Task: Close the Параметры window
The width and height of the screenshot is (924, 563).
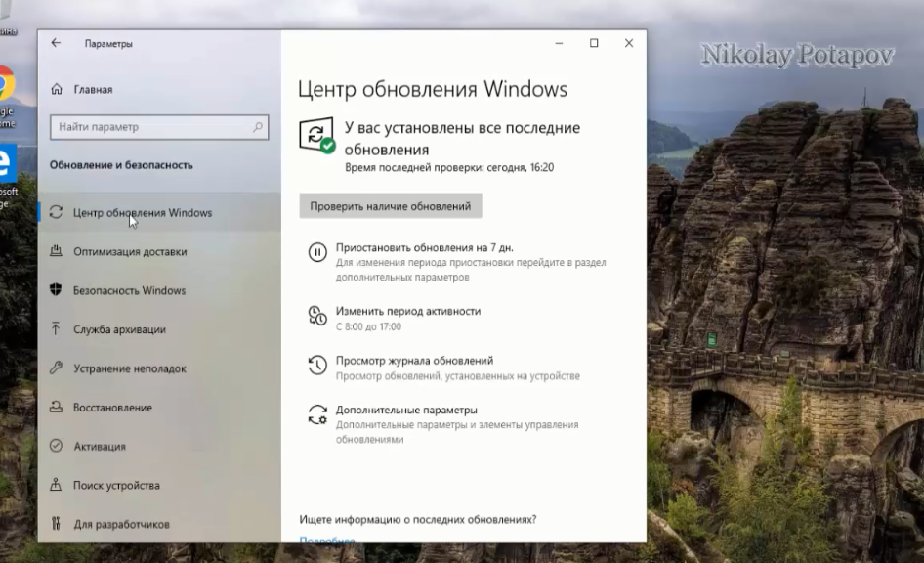Action: coord(629,43)
